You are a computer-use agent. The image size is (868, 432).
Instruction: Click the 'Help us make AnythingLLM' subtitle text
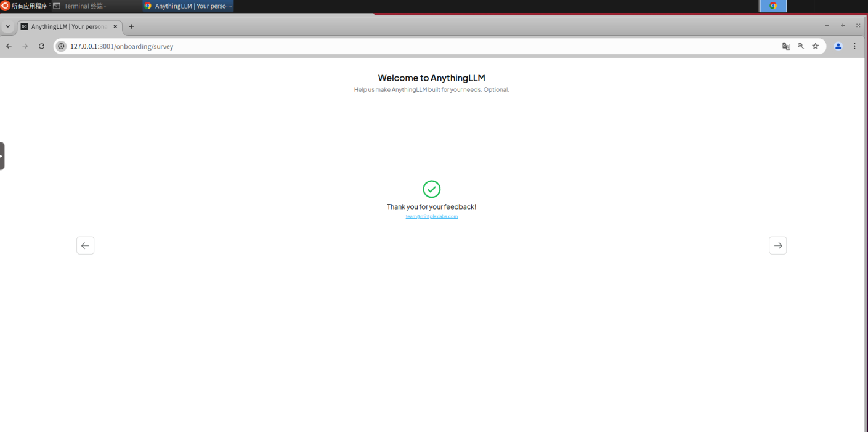tap(431, 89)
